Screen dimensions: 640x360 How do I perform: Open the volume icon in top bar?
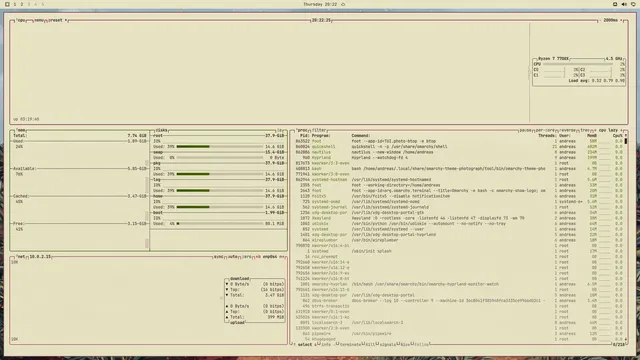tap(624, 4)
